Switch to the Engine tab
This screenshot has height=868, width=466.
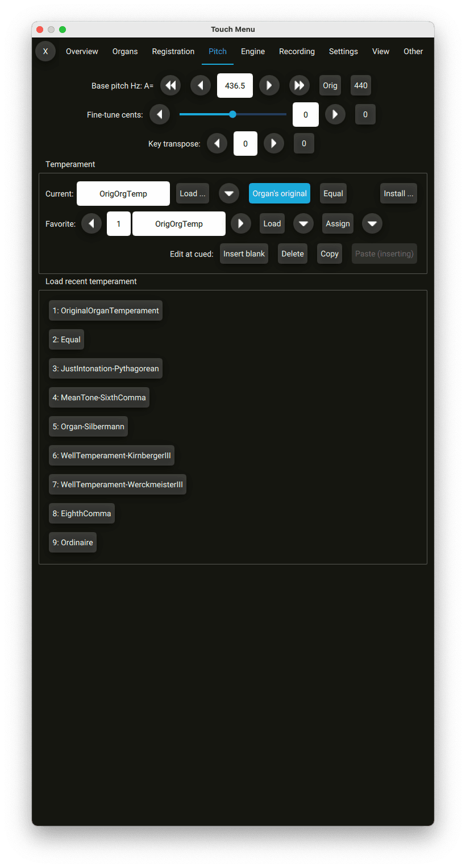(253, 51)
